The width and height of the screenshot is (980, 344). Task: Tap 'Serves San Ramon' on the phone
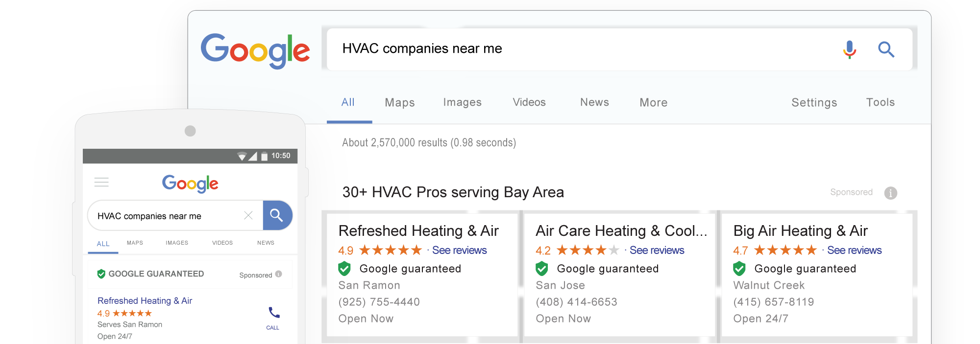click(129, 324)
